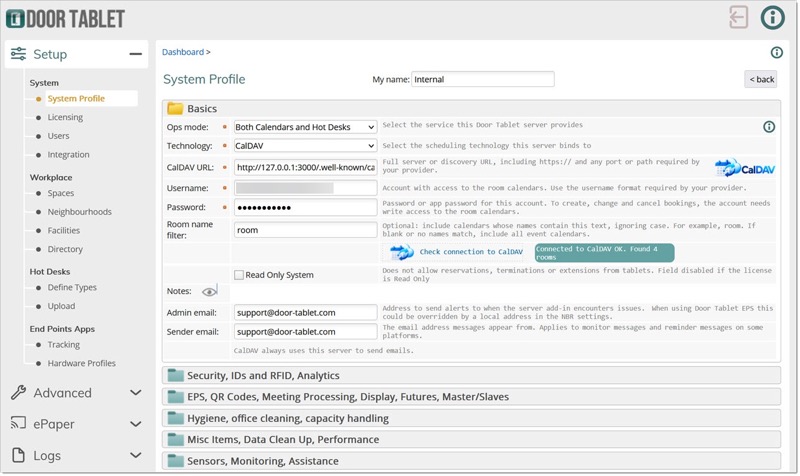Click the EPS, QR Codes folder icon

[176, 396]
